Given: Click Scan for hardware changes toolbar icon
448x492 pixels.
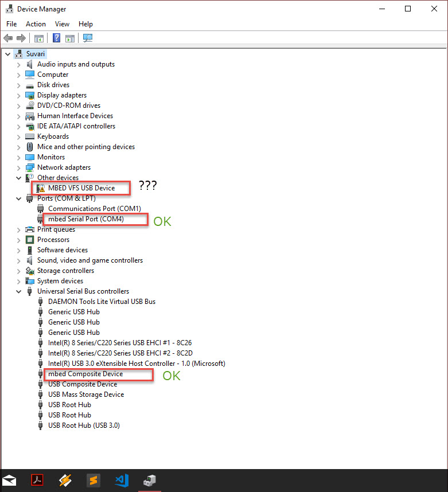Looking at the screenshot, I should 88,38.
